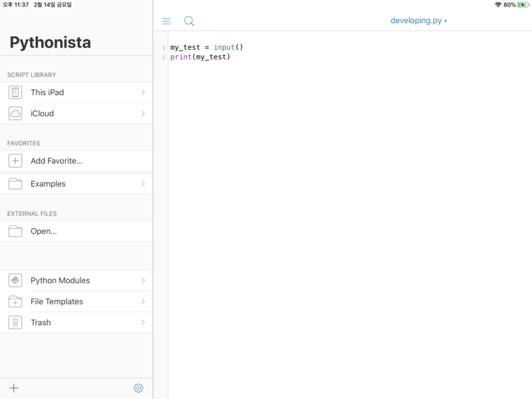The height and width of the screenshot is (399, 532).
Task: Expand the Python Modules chevron
Action: 143,280
